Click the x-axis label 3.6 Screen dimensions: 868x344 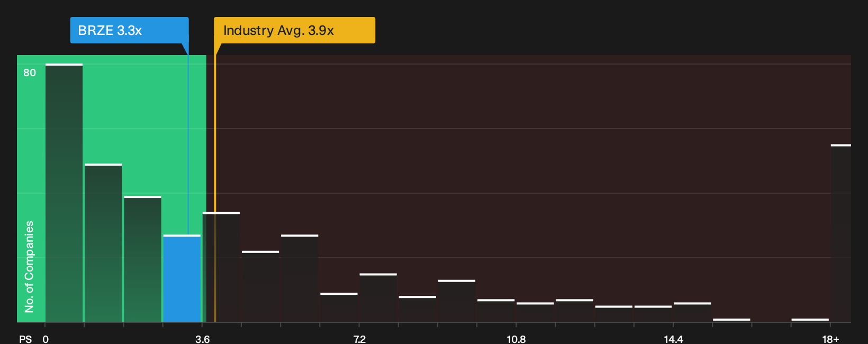(x=202, y=339)
